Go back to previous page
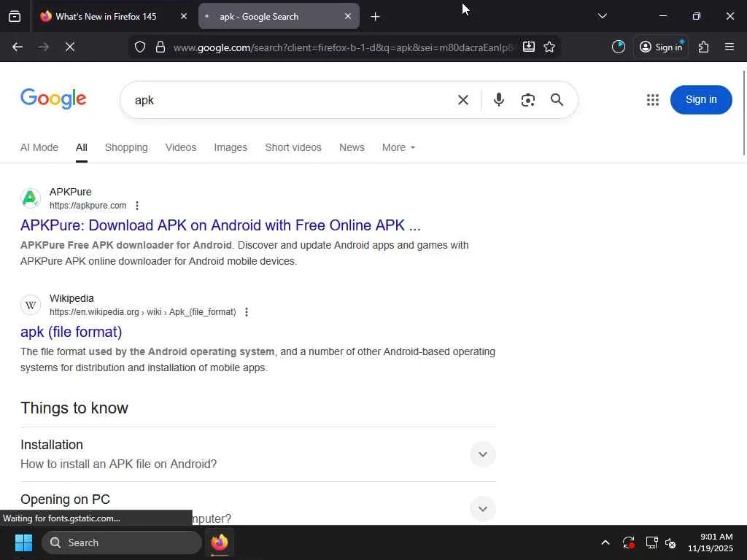747x560 pixels. coord(18,47)
